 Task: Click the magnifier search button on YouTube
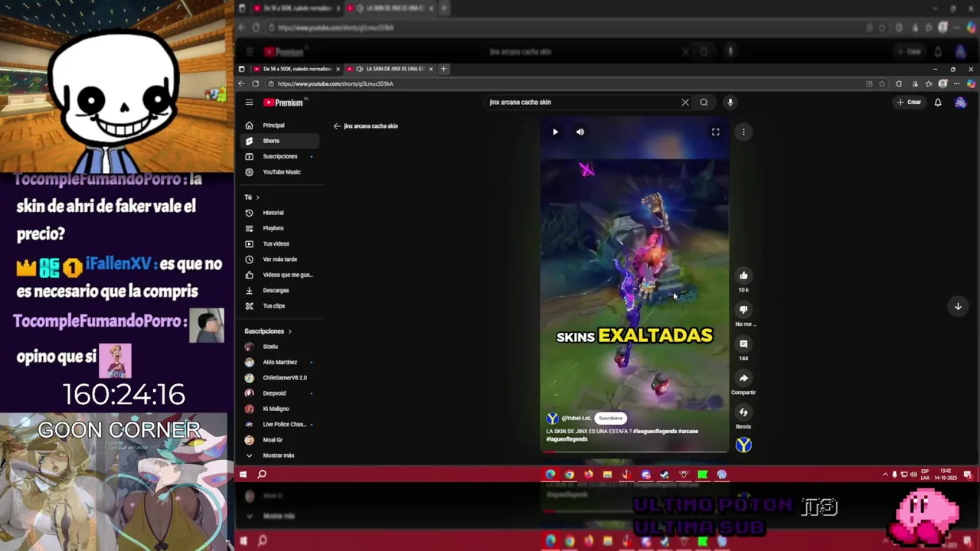[704, 103]
